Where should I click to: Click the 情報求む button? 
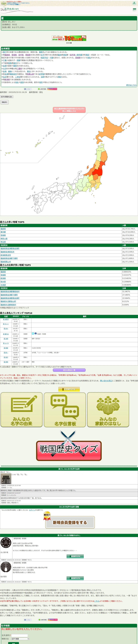coord(4,102)
